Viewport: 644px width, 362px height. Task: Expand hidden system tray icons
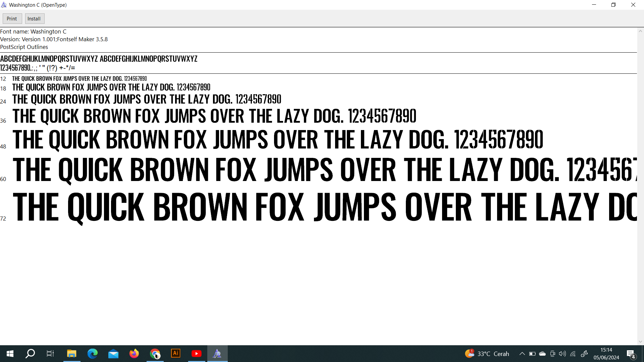click(x=522, y=354)
